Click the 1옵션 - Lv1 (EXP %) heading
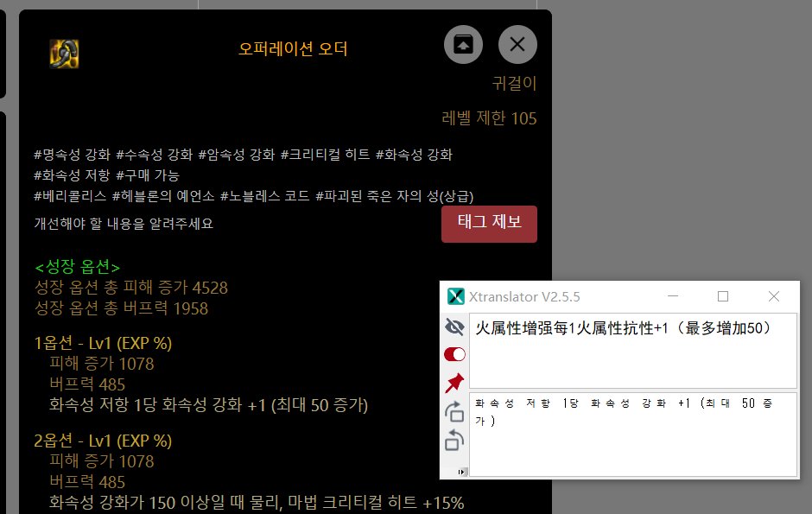 [103, 343]
